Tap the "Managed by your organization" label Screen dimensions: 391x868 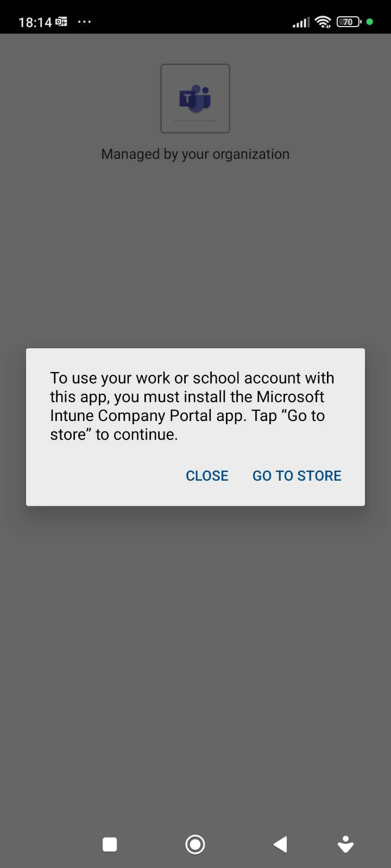(195, 154)
